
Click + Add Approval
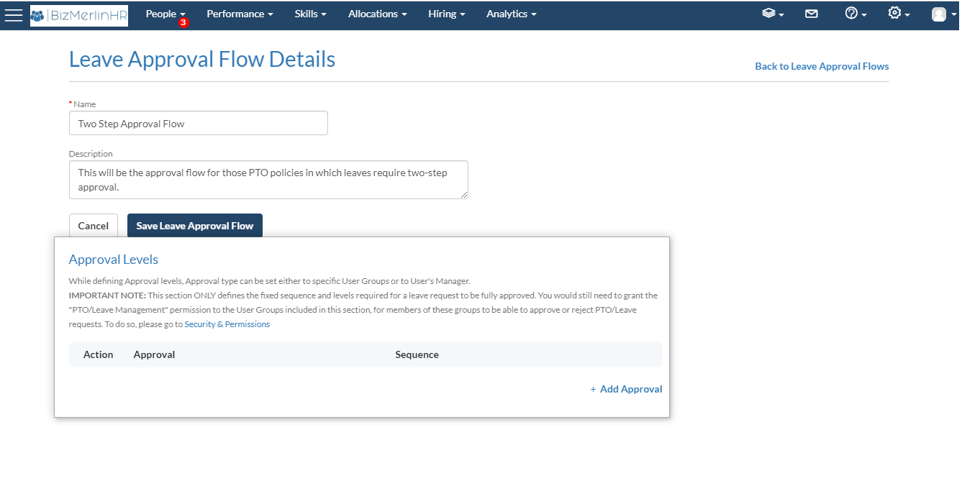pos(626,389)
